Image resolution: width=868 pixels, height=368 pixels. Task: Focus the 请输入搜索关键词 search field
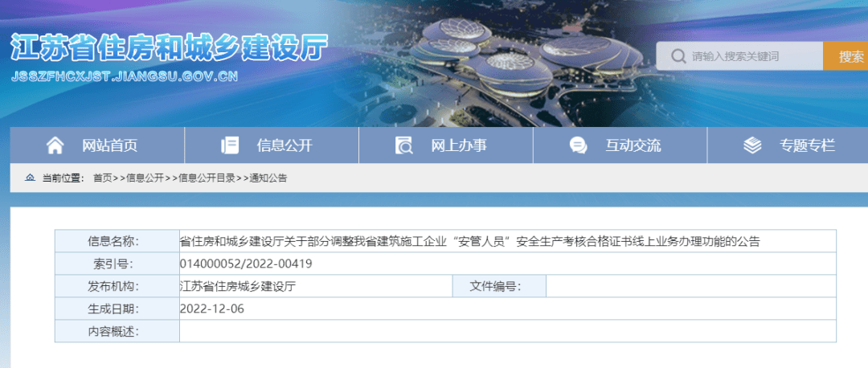[x=739, y=56]
